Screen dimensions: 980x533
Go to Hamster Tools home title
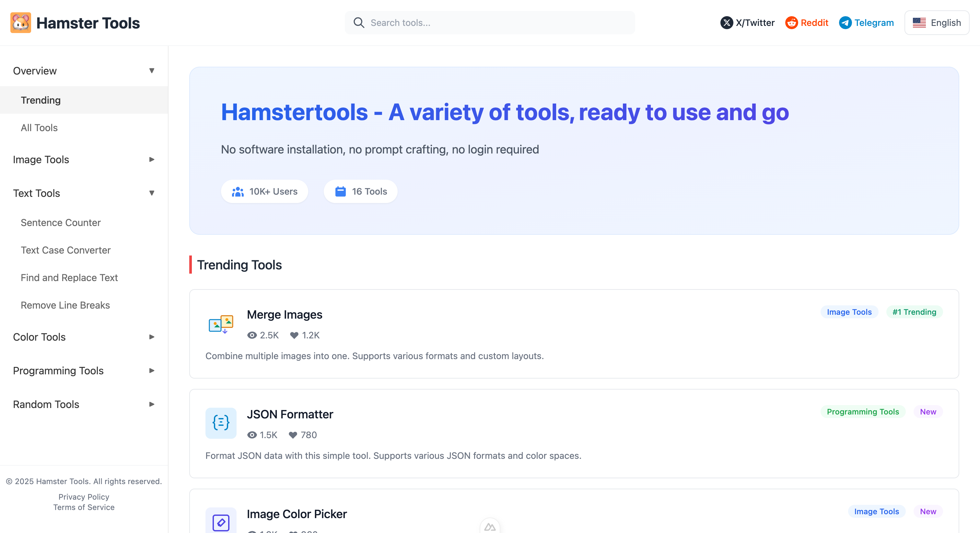[x=88, y=23]
